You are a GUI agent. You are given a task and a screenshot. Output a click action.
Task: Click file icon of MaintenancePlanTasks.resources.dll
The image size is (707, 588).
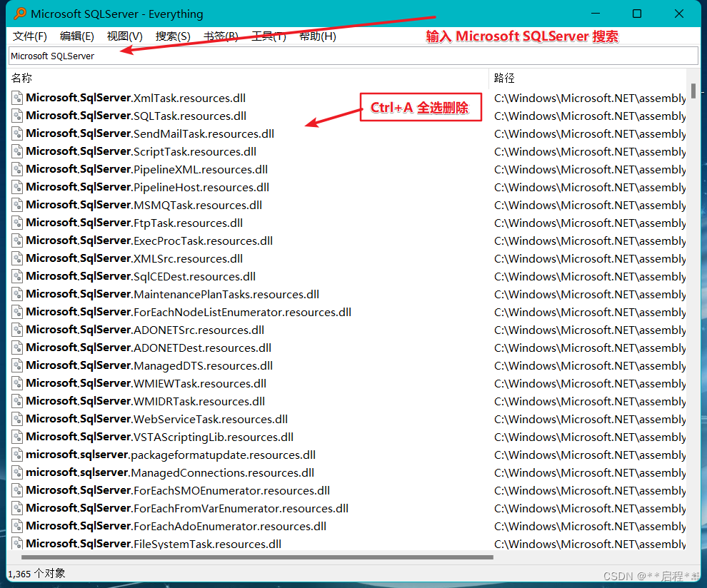pos(17,294)
